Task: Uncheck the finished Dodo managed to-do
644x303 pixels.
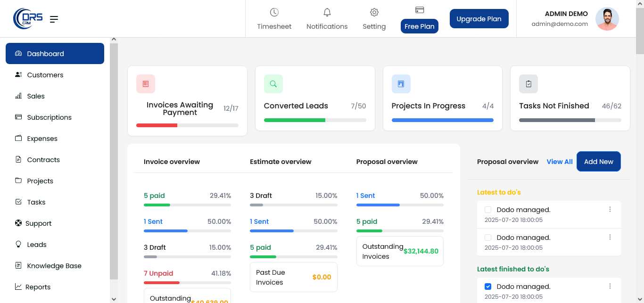Action: (488, 287)
